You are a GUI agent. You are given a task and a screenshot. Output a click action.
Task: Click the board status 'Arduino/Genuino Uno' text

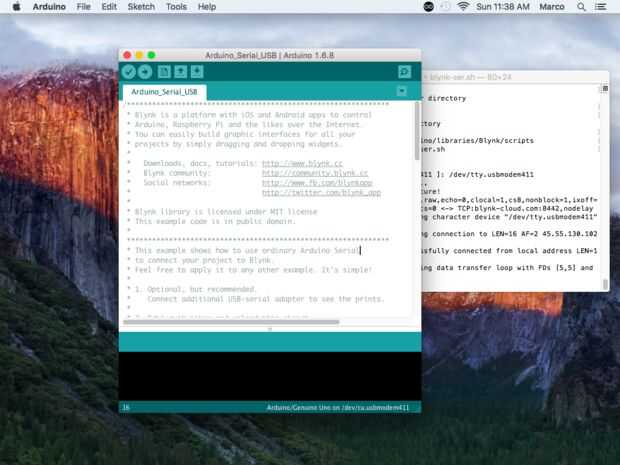[x=338, y=407]
